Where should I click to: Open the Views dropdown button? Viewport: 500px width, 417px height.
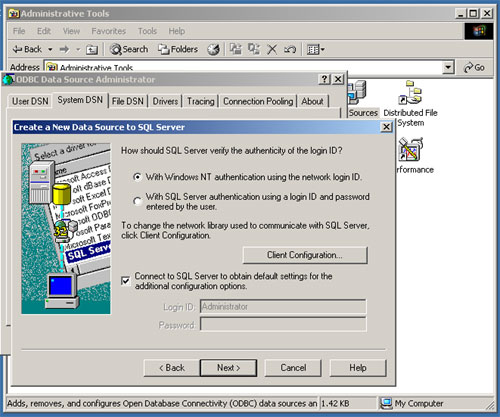[315, 50]
